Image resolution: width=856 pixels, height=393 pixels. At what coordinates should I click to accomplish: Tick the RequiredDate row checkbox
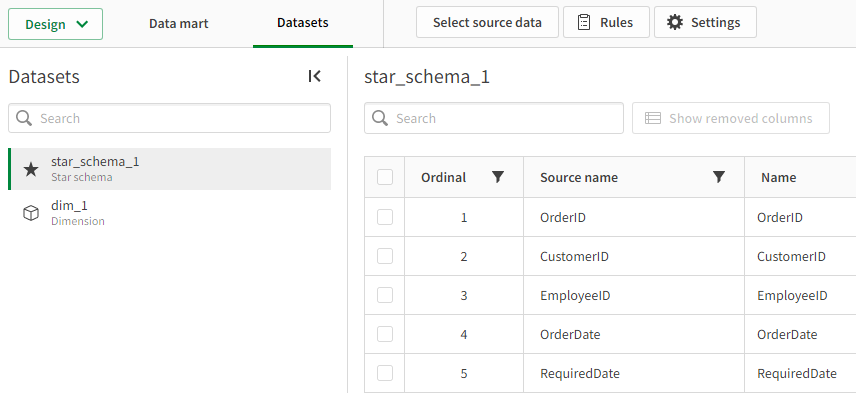click(x=385, y=373)
